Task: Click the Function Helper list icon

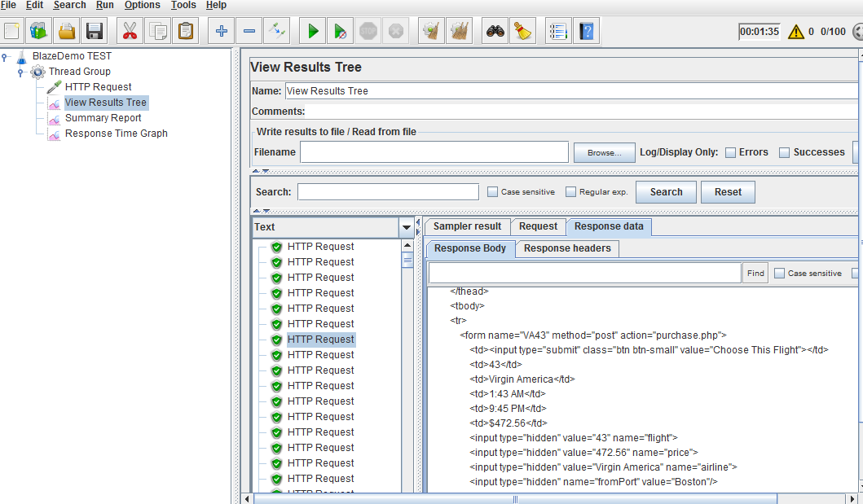Action: click(x=558, y=32)
